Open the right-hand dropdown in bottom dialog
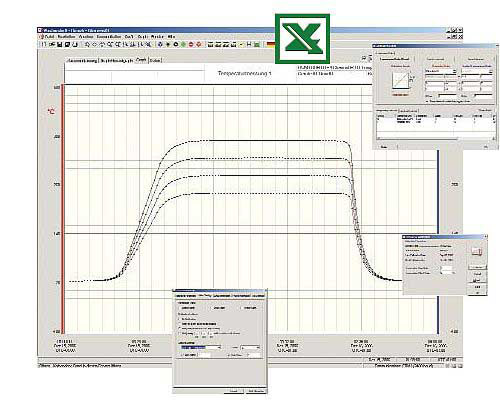This screenshot has width=500, height=400. (250, 347)
